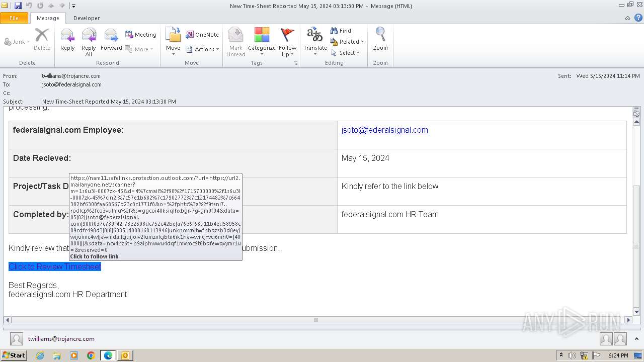
Task: Open Microsoft Edge from taskbar
Action: (x=108, y=355)
